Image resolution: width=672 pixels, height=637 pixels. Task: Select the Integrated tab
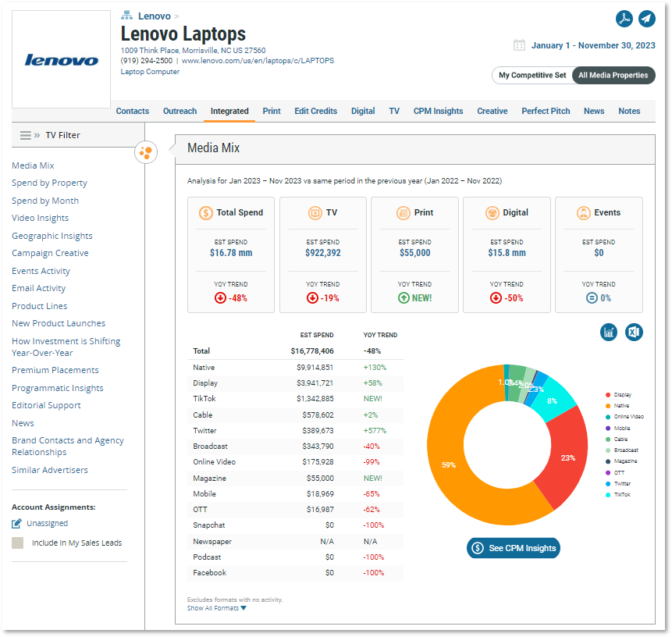pos(229,111)
